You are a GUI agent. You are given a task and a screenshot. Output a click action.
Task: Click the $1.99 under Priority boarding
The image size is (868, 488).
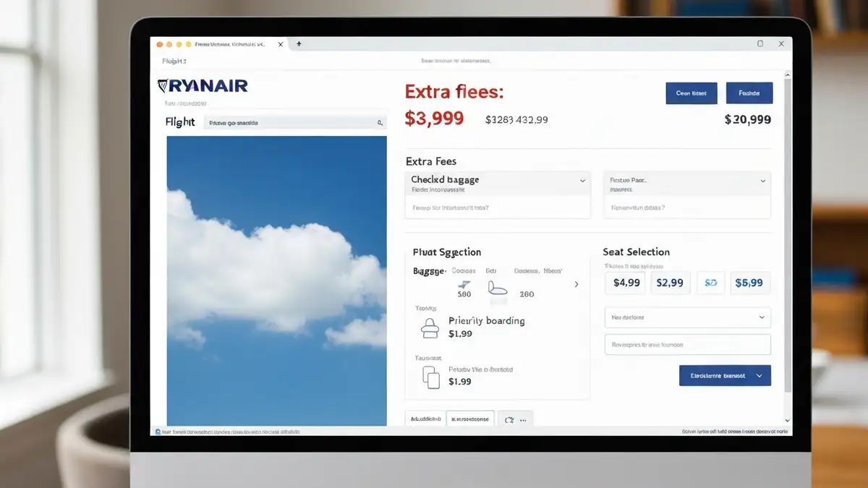461,334
